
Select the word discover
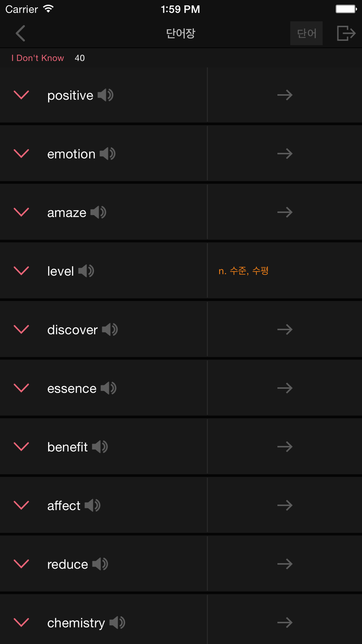[x=72, y=330]
